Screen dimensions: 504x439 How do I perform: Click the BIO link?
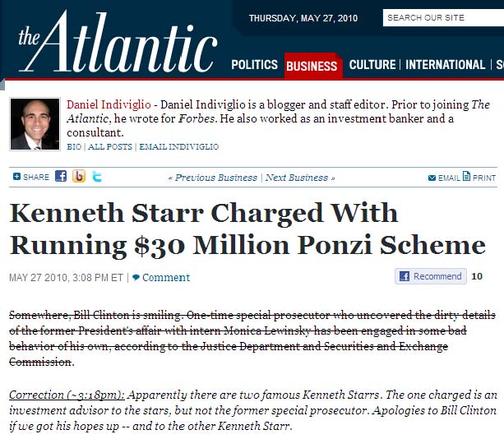pos(74,147)
